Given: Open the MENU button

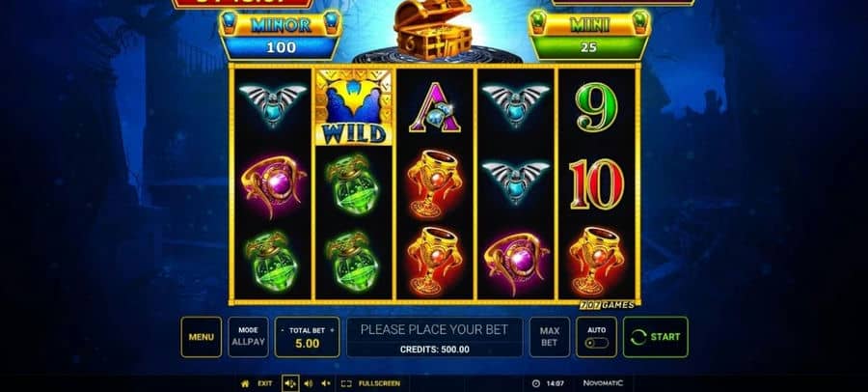Looking at the screenshot, I should 201,337.
